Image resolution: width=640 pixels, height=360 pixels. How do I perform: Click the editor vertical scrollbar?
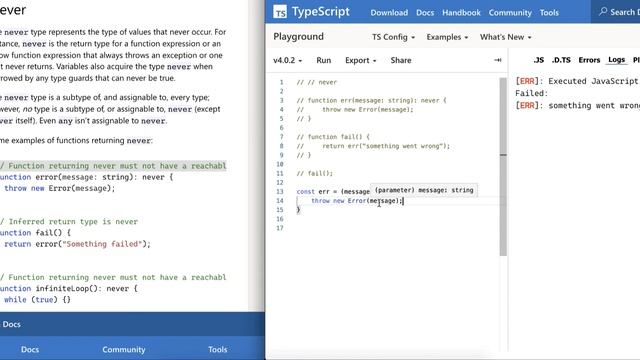503,167
